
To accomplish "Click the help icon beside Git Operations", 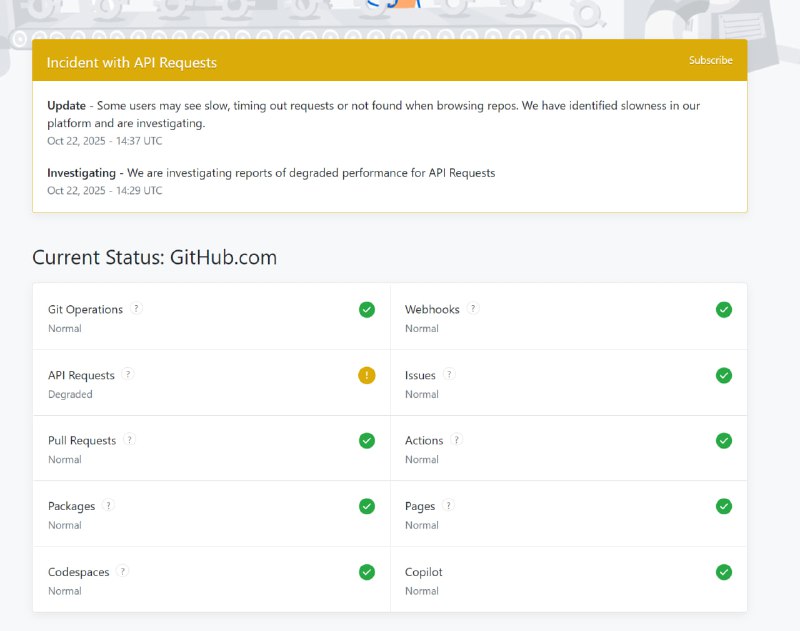I will point(137,309).
